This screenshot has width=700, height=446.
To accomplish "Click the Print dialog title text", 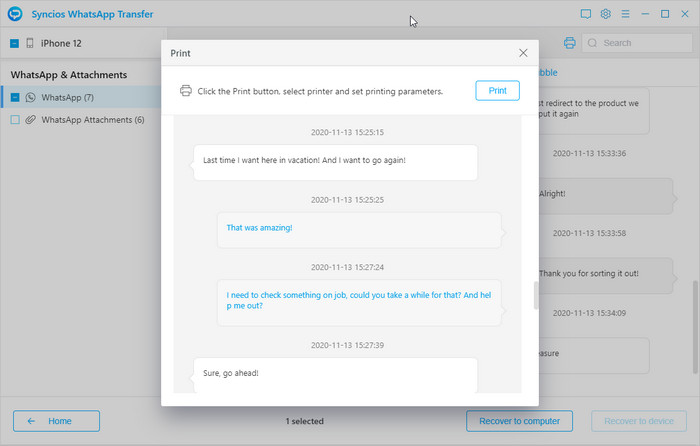I will [180, 53].
